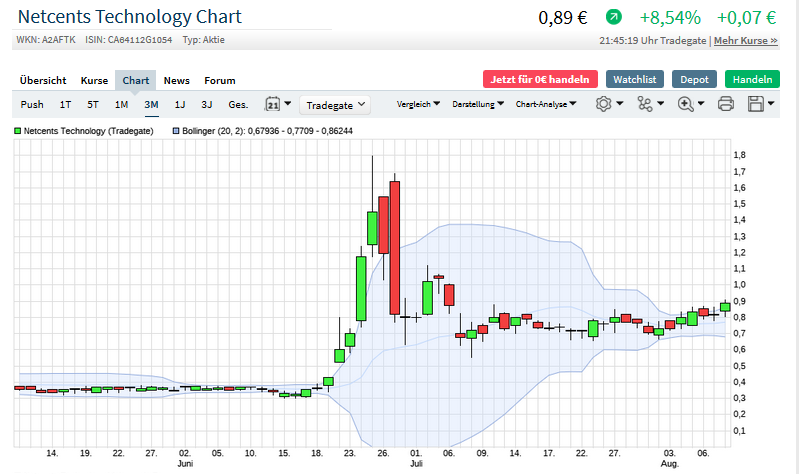Click the +0,07 € change value

pos(747,18)
